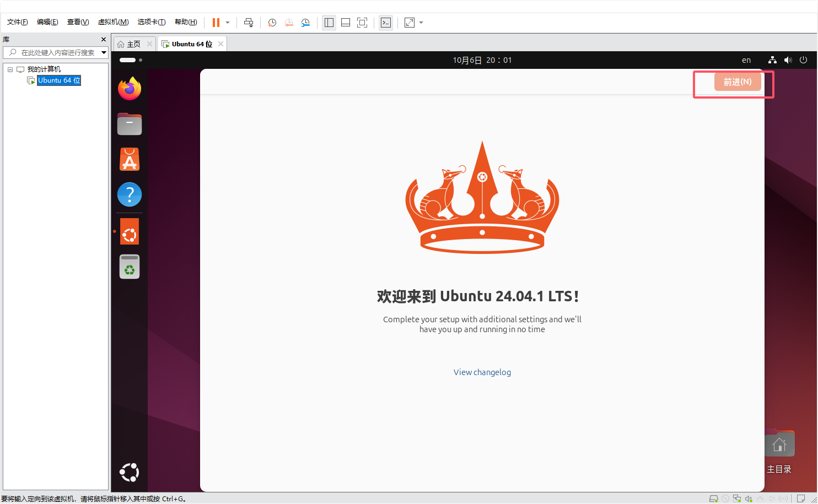The width and height of the screenshot is (818, 504).
Task: Open the 查看(V) menu
Action: point(78,22)
